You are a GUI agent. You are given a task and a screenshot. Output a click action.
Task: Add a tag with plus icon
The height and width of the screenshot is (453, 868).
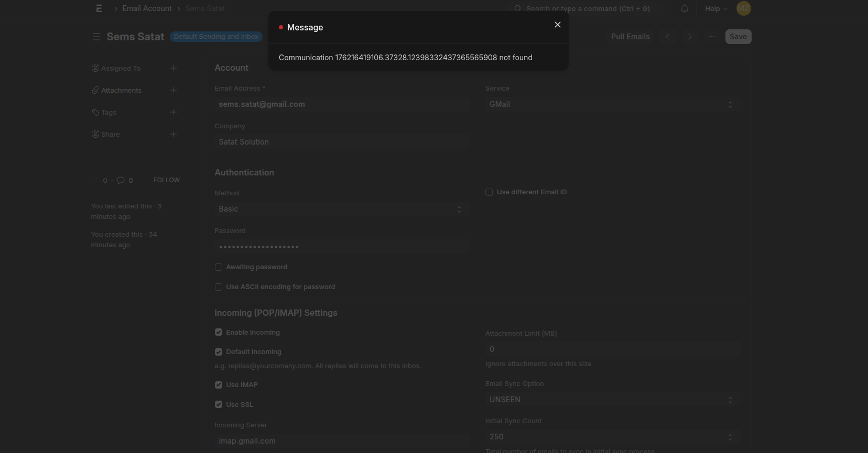point(173,112)
